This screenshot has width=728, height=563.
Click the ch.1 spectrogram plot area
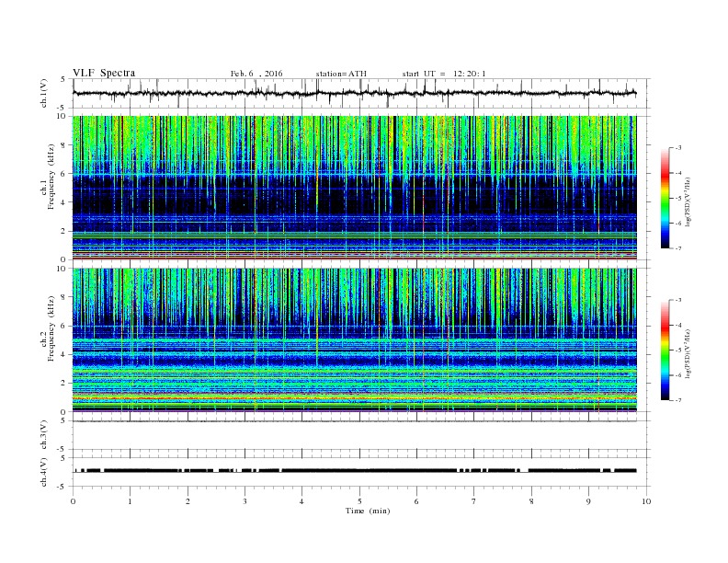pos(354,188)
